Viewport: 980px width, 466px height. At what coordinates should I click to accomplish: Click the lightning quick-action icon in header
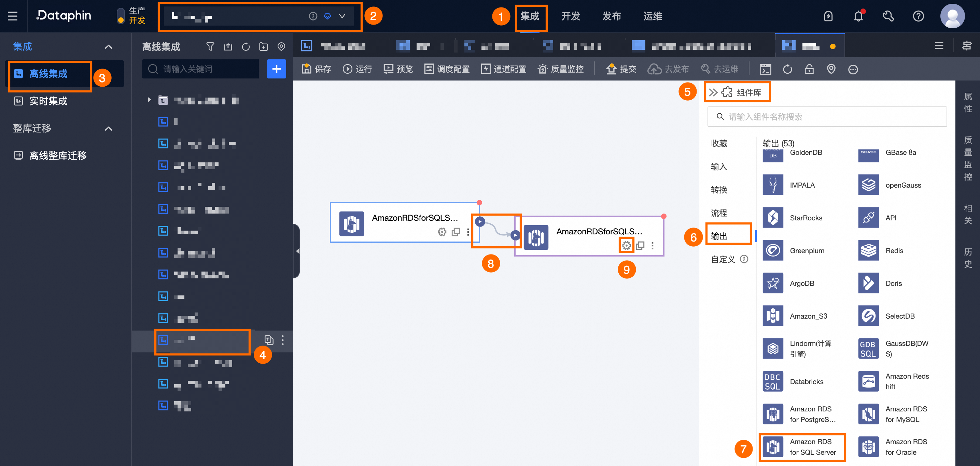click(828, 16)
